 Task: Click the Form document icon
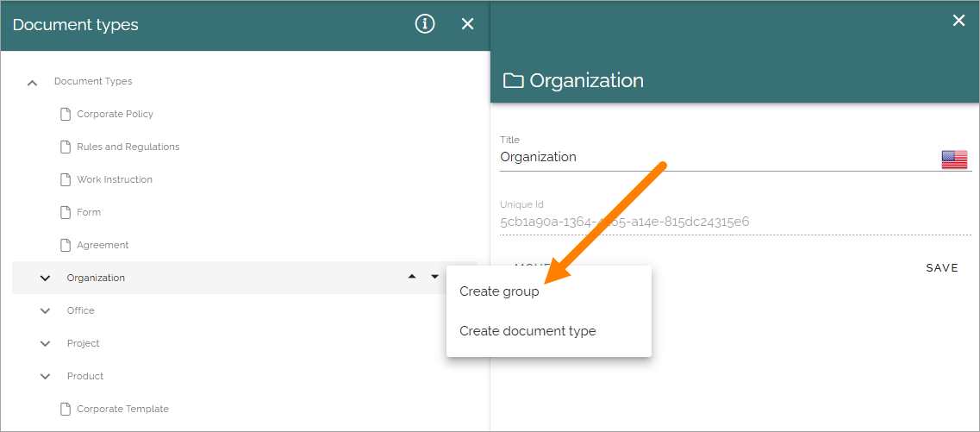click(65, 213)
